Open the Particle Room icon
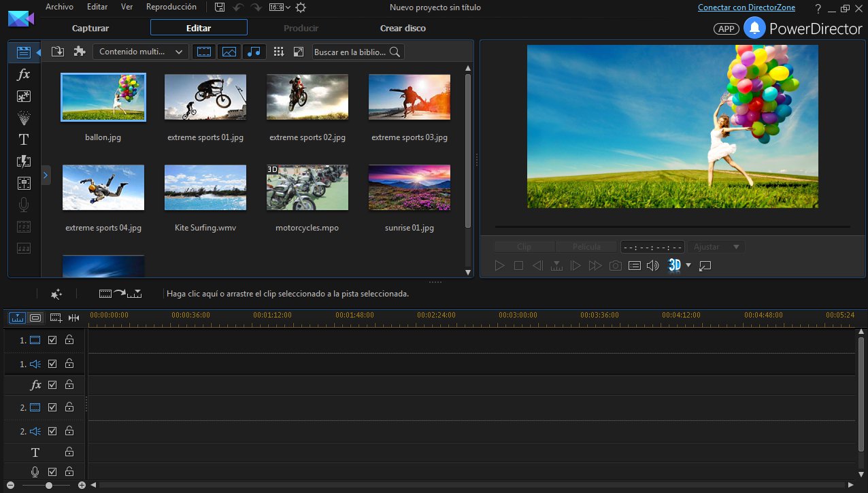This screenshot has width=868, height=493. pyautogui.click(x=24, y=118)
